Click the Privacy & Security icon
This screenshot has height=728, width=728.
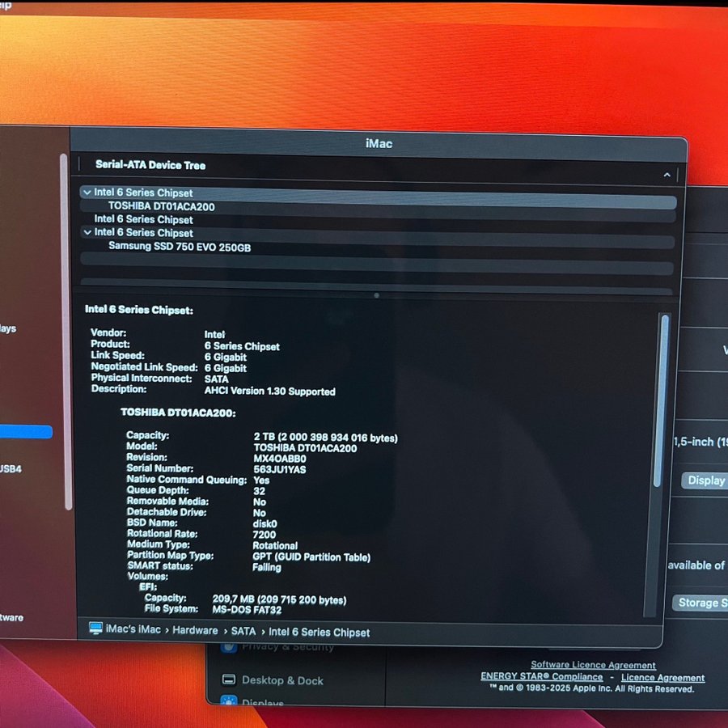point(229,646)
